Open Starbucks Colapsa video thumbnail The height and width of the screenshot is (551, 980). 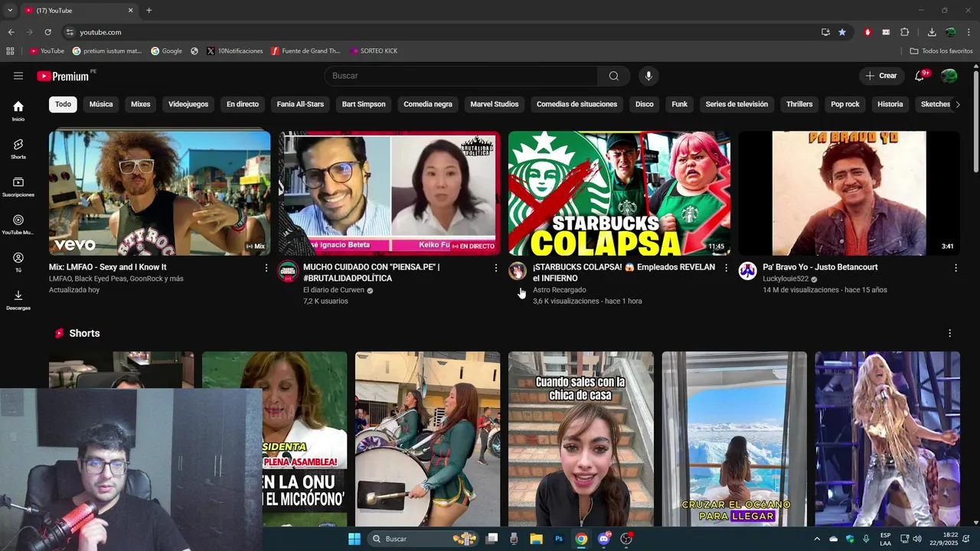pos(619,193)
